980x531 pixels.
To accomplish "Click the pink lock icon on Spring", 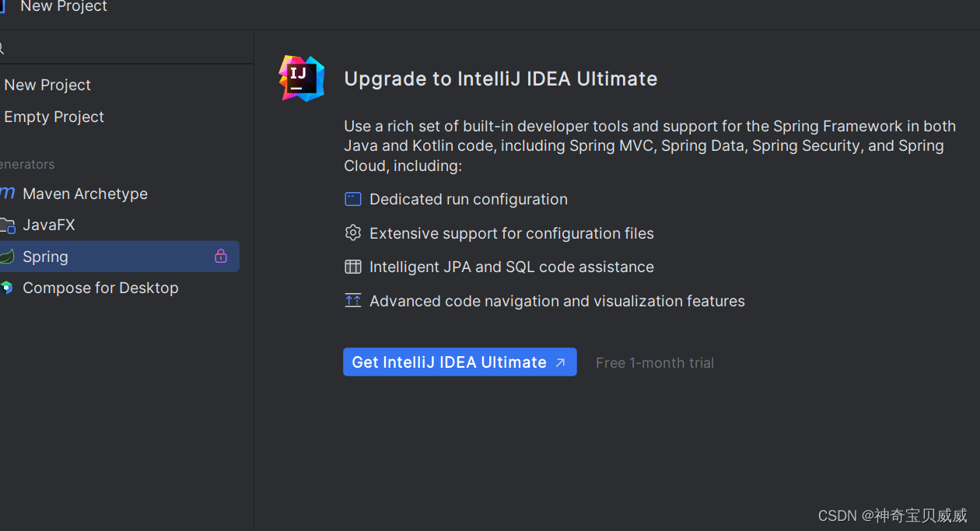I will [221, 256].
